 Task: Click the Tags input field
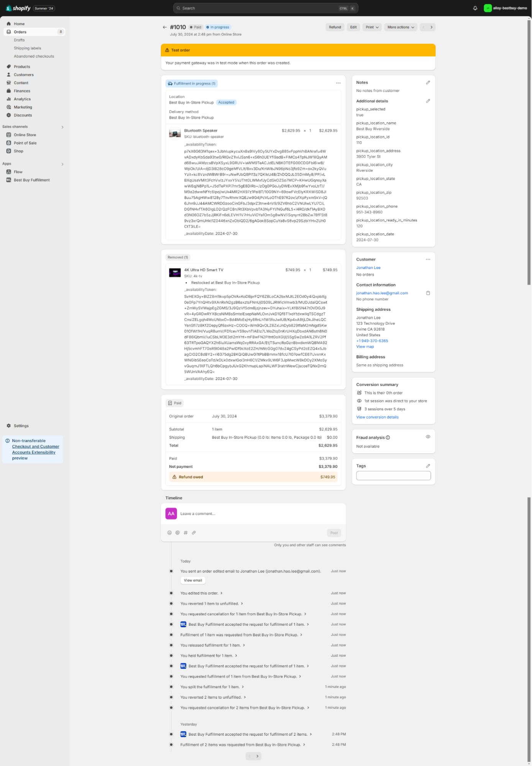(x=394, y=476)
